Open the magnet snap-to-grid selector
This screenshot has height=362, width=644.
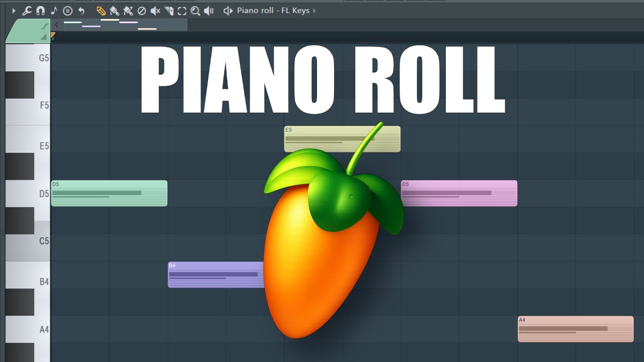(40, 11)
